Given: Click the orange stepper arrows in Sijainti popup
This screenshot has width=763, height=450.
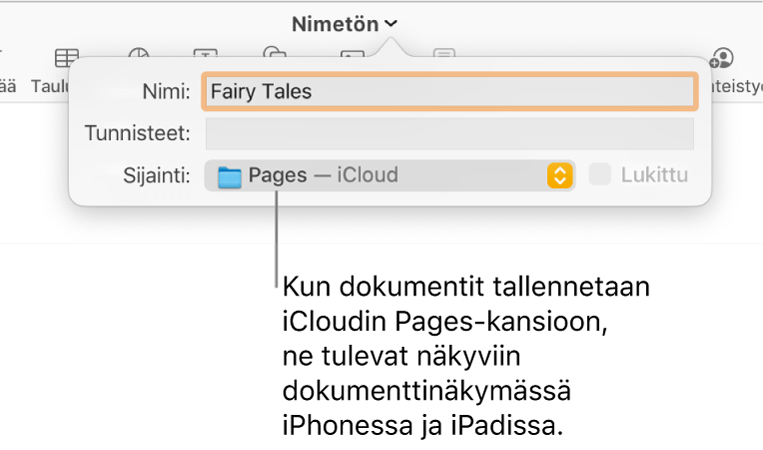Looking at the screenshot, I should (560, 175).
